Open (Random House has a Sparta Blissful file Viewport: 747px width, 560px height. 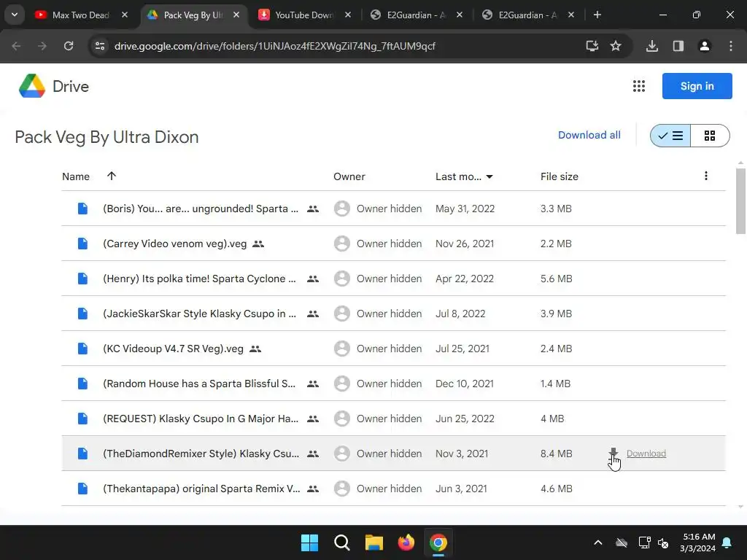(x=199, y=384)
